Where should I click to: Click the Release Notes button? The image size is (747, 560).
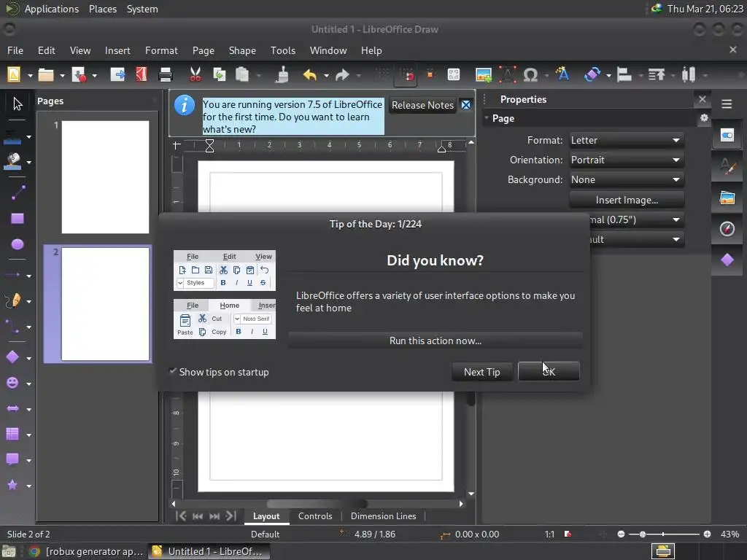pos(422,105)
